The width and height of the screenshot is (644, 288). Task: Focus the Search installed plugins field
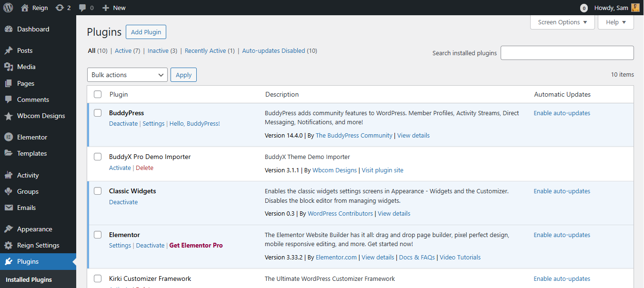click(567, 53)
